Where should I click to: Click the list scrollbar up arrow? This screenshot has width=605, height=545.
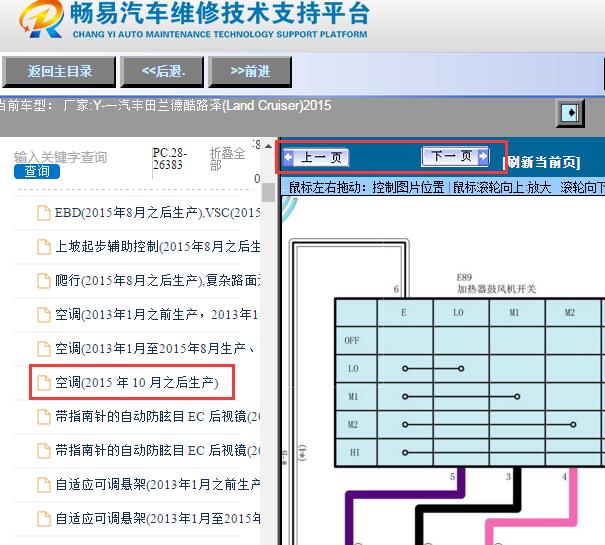coord(268,146)
